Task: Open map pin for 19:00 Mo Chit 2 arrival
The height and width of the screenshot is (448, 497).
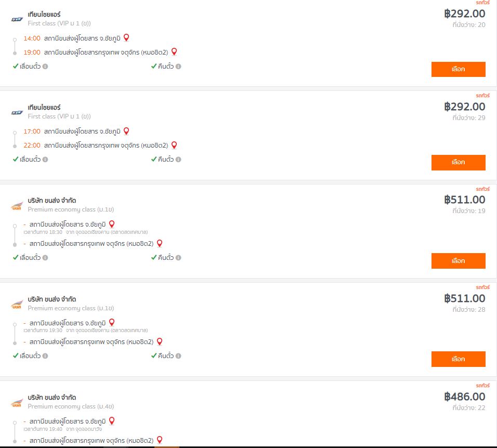Action: click(174, 51)
